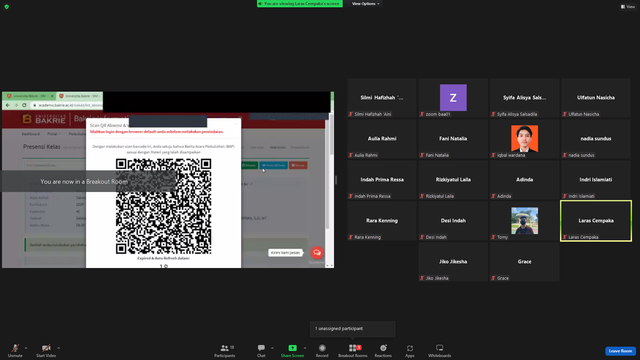The height and width of the screenshot is (360, 640).
Task: Select Rara Kenning participant tile
Action: pos(382,221)
